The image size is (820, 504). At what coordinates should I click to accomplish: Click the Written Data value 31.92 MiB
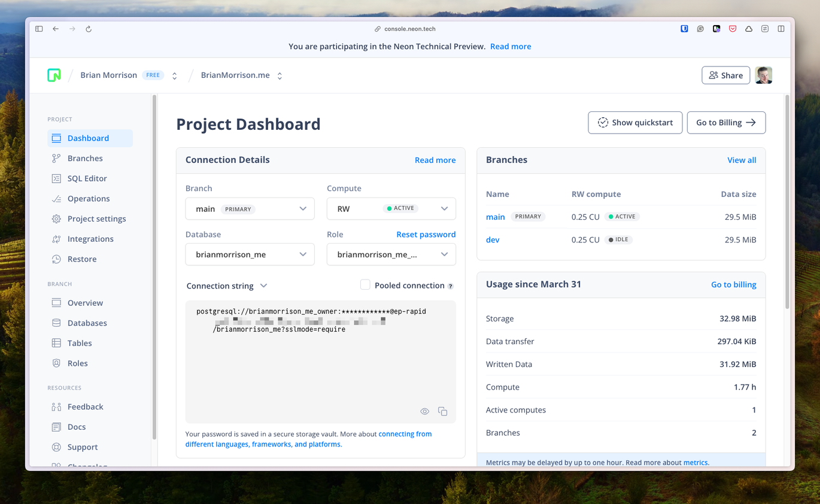tap(738, 365)
